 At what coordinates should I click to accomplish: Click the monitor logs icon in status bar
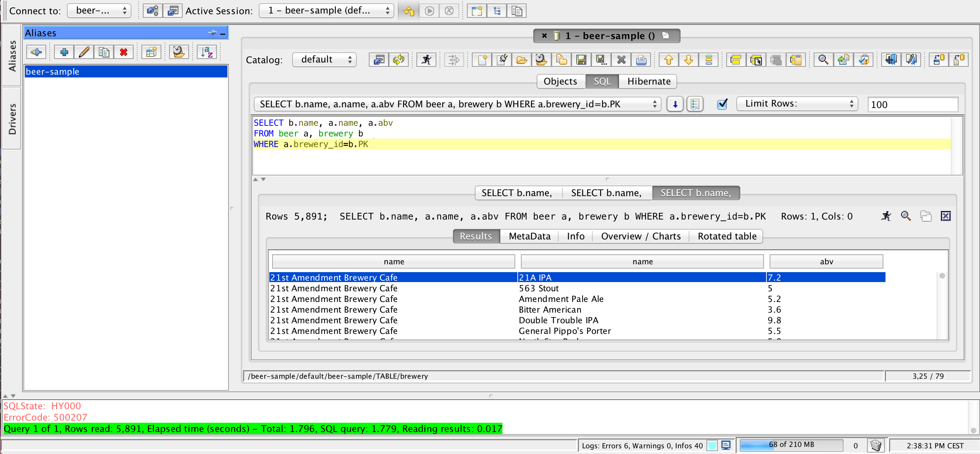coord(726,445)
